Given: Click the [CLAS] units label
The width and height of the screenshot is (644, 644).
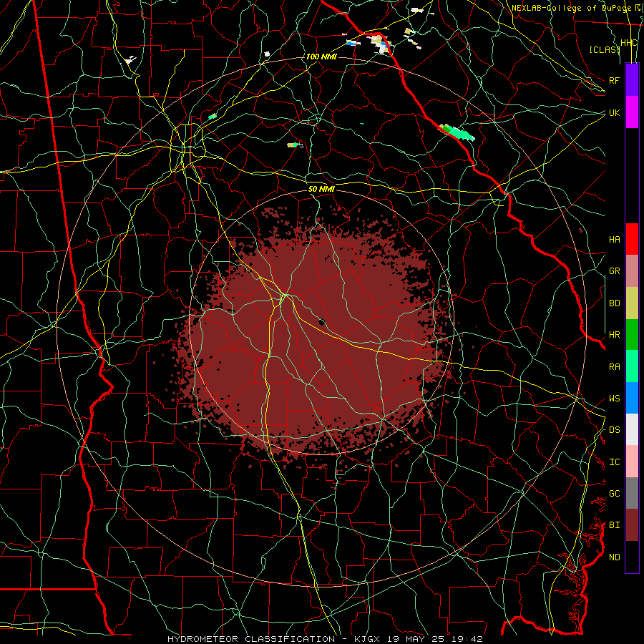Looking at the screenshot, I should 605,49.
